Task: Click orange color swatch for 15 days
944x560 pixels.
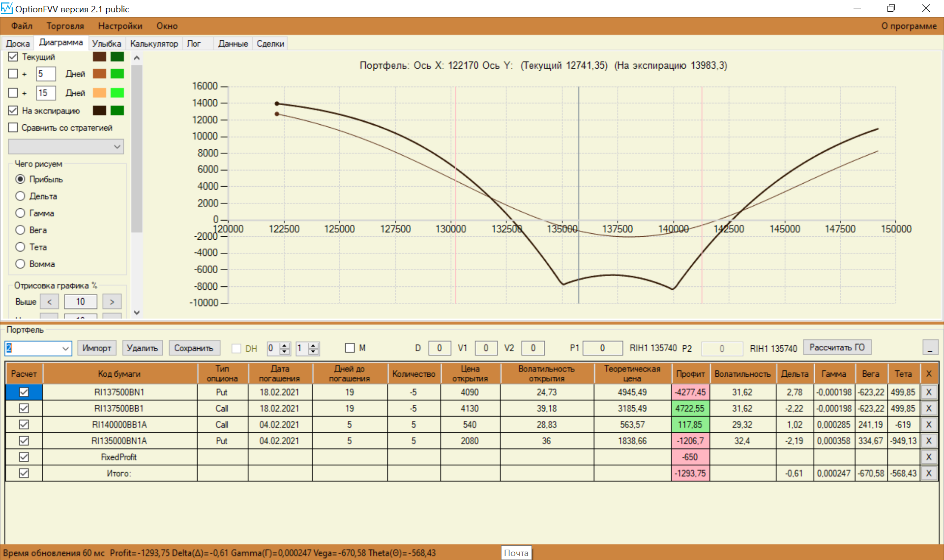Action: pos(99,93)
